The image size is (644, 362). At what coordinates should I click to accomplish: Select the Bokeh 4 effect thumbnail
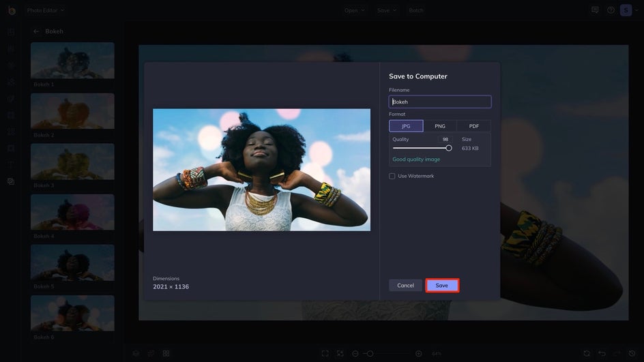click(72, 212)
